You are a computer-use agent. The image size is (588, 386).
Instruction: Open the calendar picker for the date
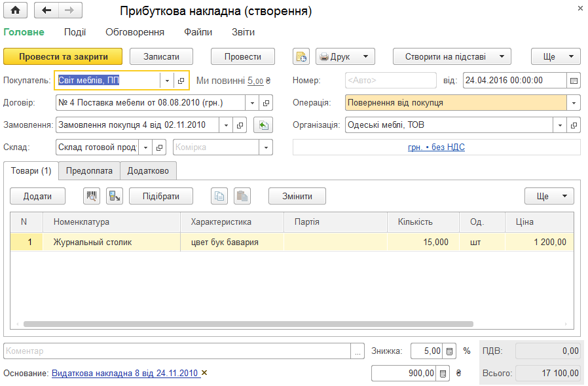(x=574, y=81)
